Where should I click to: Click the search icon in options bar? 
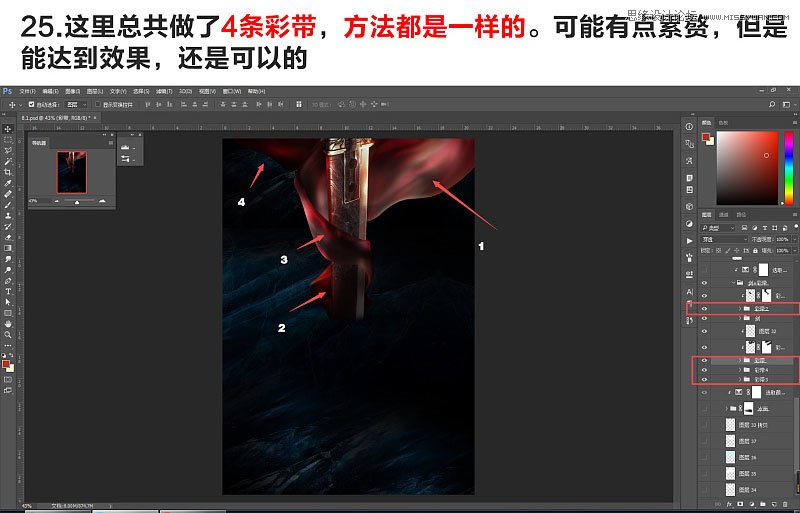[772, 104]
